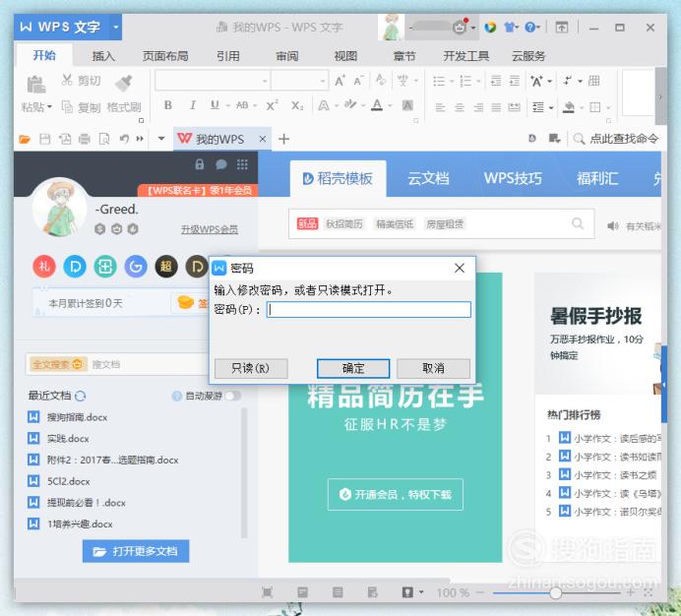The height and width of the screenshot is (616, 681).
Task: Click the 开通会员，特权下载 button
Action: pyautogui.click(x=396, y=494)
